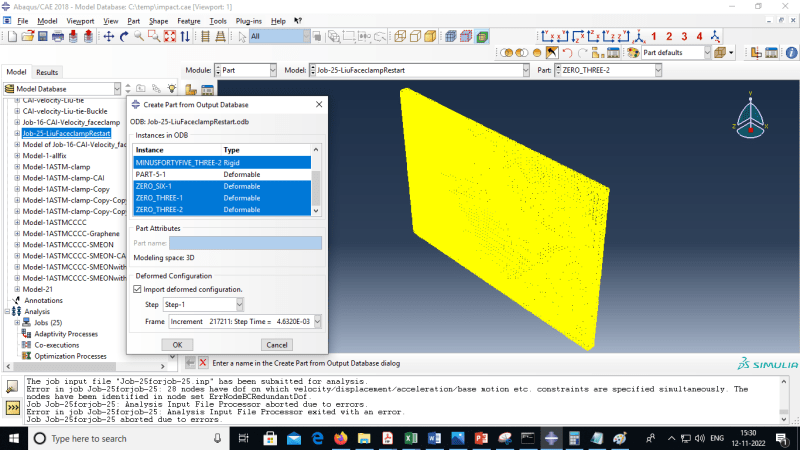800x450 pixels.
Task: Turn perspective off with the ladder icon
Action: [x=205, y=36]
